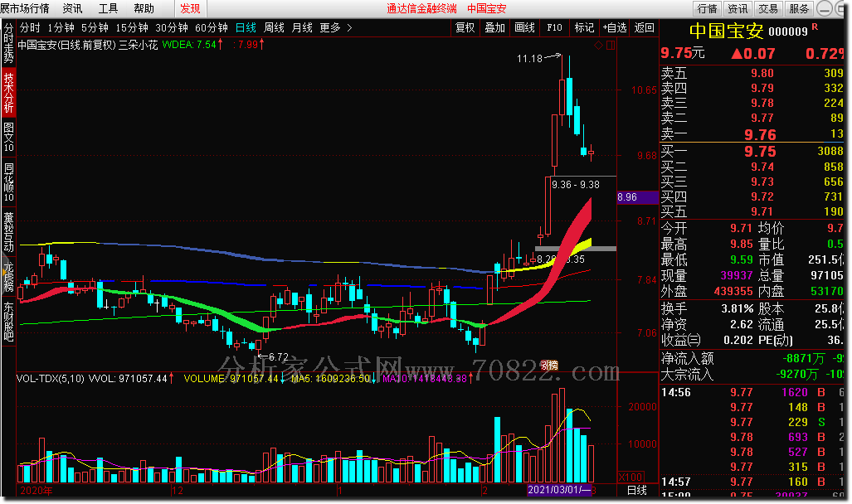Viewport: 852px width, 504px height.
Task: Open the 分时走势 sidebar tab
Action: 8,43
